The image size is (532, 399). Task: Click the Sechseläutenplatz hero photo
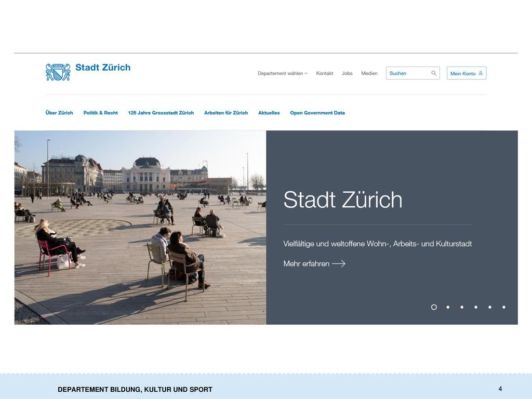pos(140,228)
